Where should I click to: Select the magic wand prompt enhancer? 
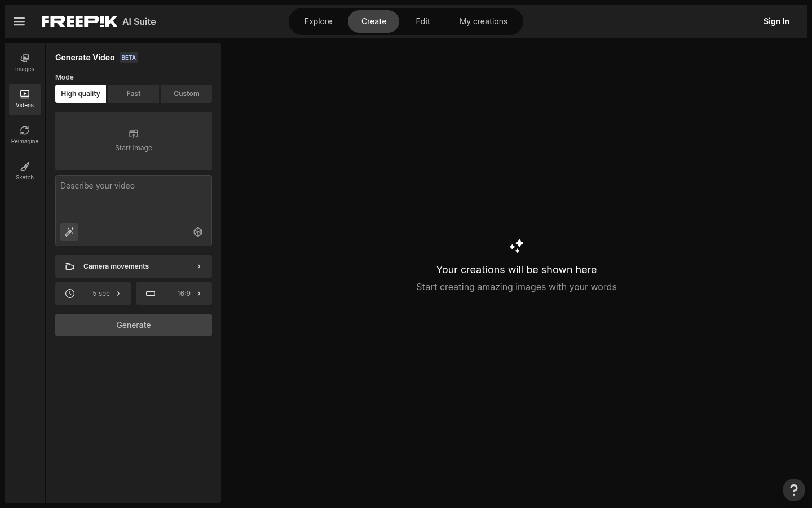coord(69,232)
